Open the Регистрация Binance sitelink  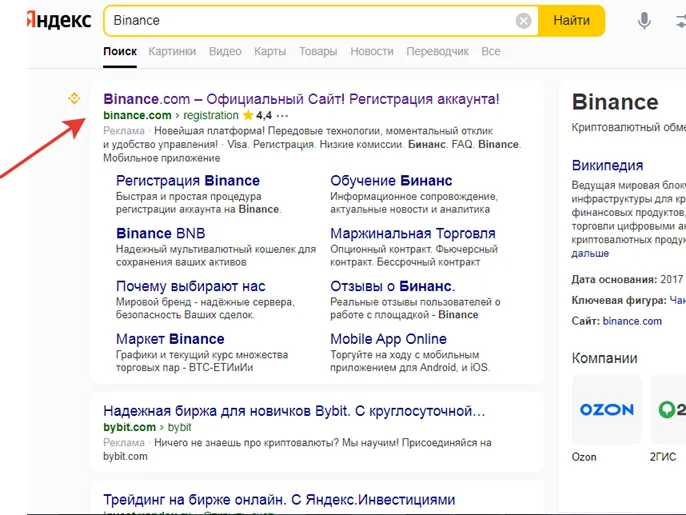tap(188, 181)
